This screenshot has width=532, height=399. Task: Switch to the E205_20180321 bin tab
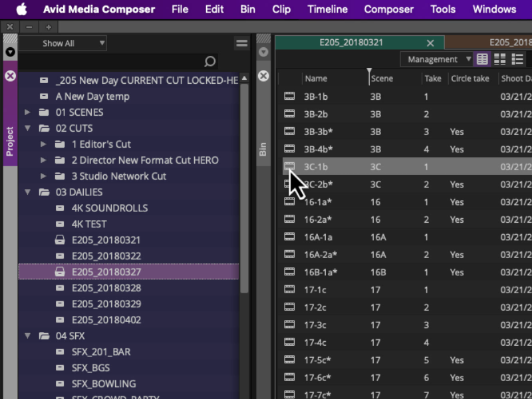coord(351,43)
